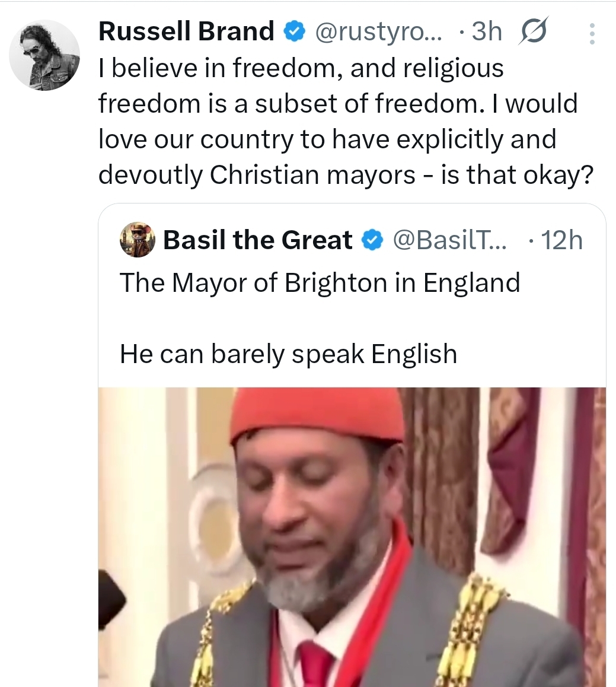Click "He can barely speak English" line
The width and height of the screenshot is (616, 687).
coord(288,354)
